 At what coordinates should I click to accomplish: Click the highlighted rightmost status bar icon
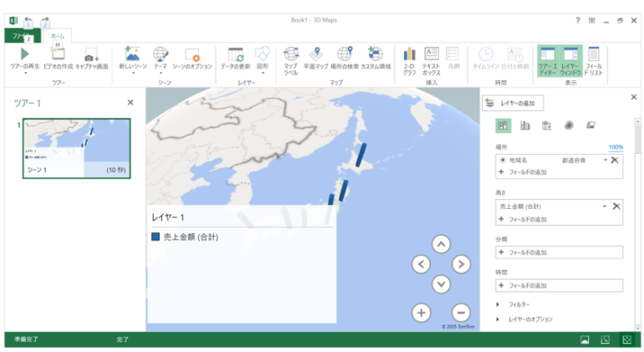tap(627, 339)
